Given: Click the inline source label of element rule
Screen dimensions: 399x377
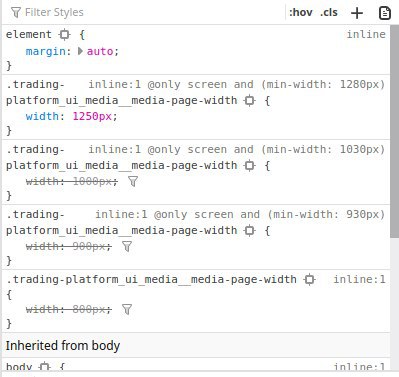Looking at the screenshot, I should 366,34.
